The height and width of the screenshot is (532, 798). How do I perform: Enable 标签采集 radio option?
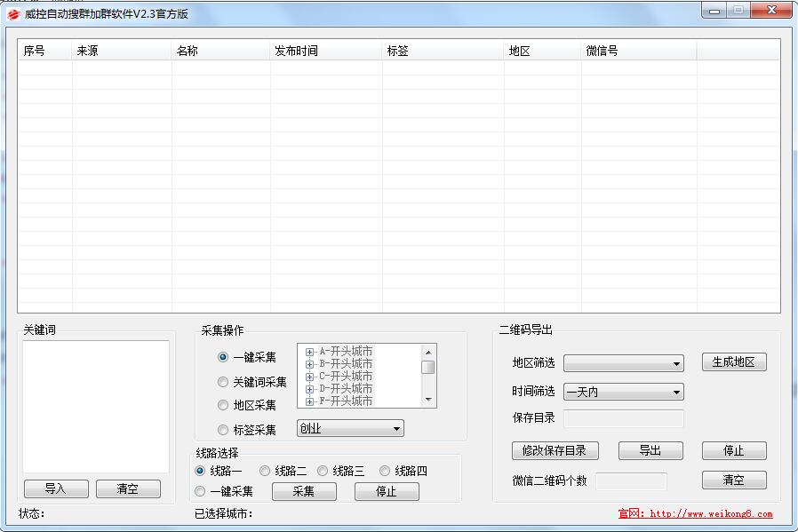(223, 430)
